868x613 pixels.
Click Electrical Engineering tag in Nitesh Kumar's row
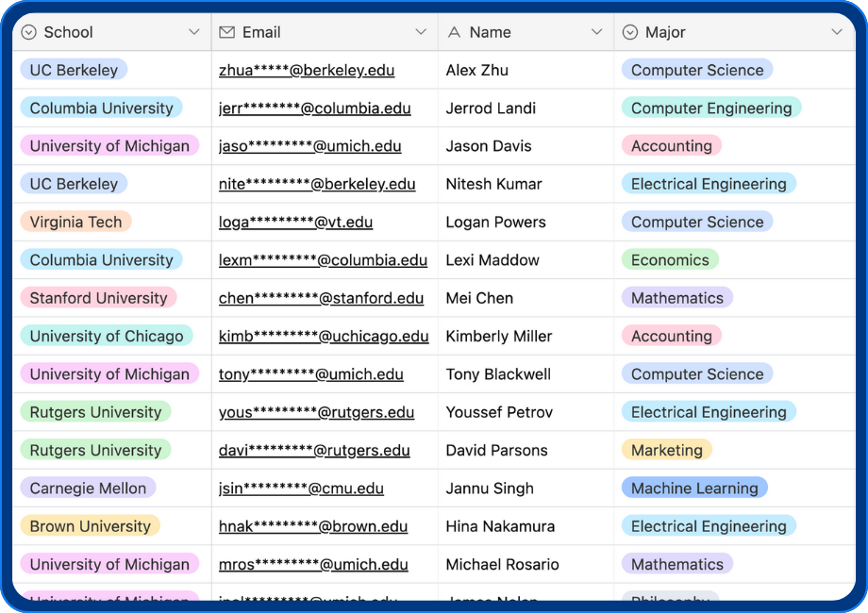709,184
